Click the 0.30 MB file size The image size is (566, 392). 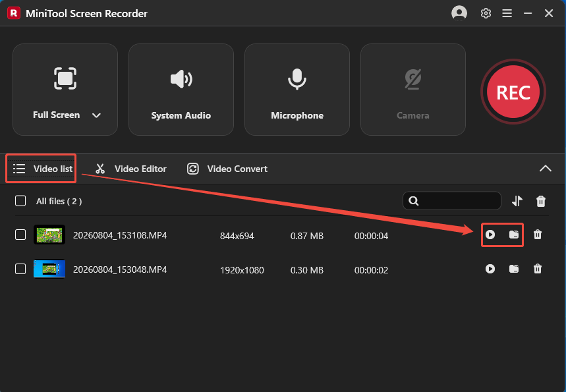click(307, 270)
